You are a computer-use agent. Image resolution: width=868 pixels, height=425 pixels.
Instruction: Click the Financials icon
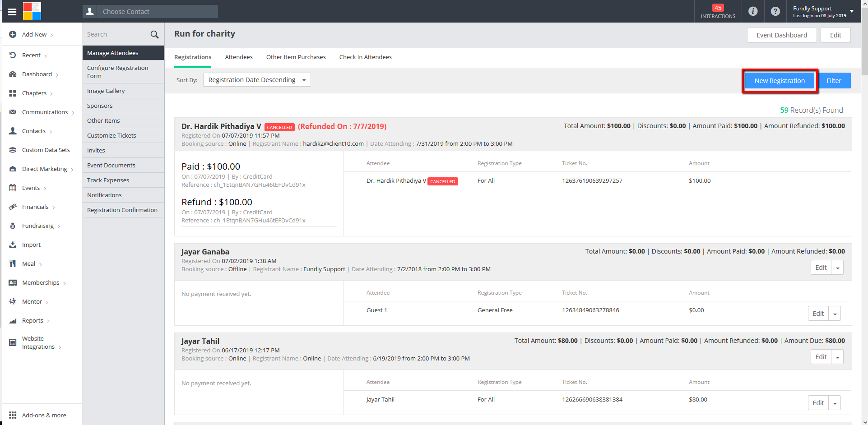[13, 207]
